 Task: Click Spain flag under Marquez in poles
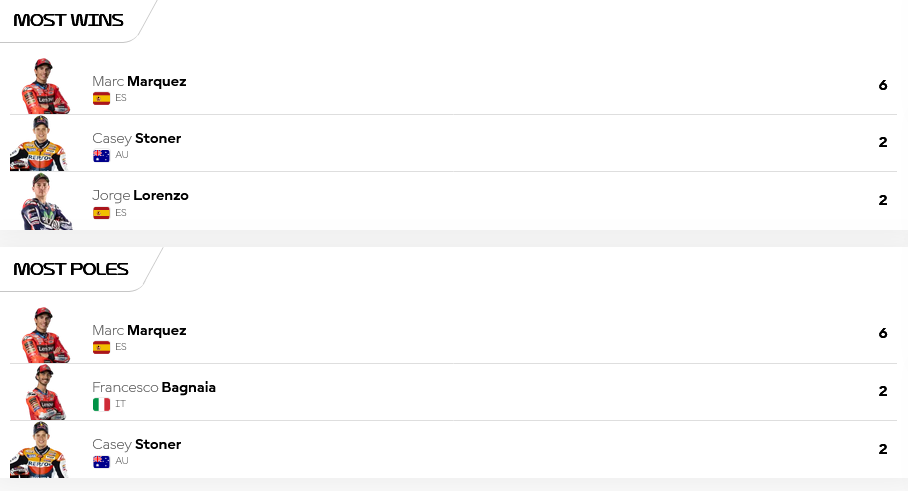tap(101, 347)
